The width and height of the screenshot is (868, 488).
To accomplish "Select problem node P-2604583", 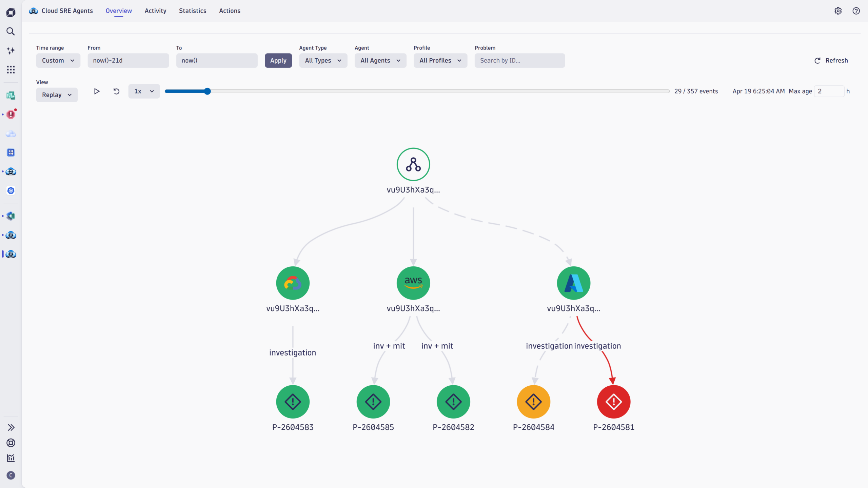I will (x=293, y=402).
